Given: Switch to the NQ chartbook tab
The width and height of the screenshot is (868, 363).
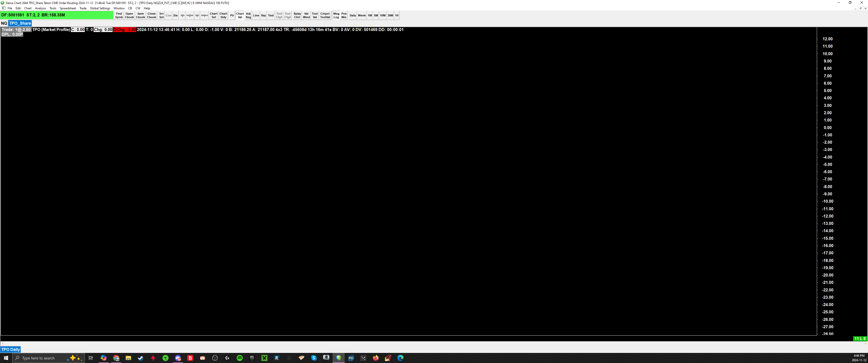Looking at the screenshot, I should click(x=4, y=23).
